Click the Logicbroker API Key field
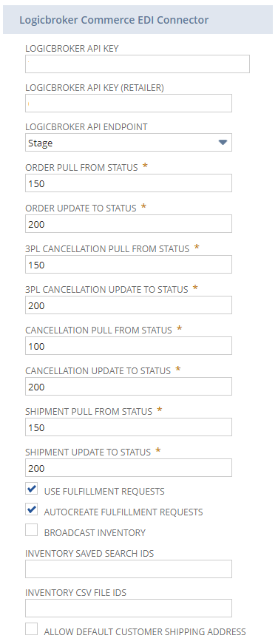This screenshot has width=278, height=644. 138,64
